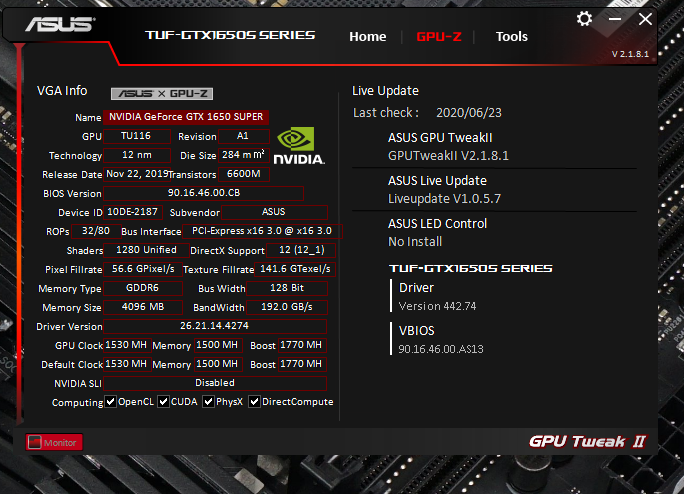The height and width of the screenshot is (494, 684).
Task: Click Memory Size value 4096 MB
Action: tap(143, 307)
